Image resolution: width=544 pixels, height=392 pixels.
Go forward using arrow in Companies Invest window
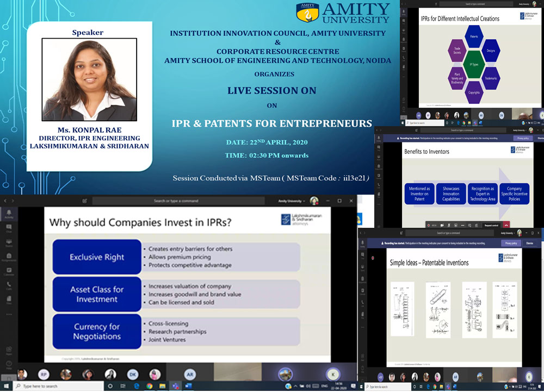click(13, 201)
